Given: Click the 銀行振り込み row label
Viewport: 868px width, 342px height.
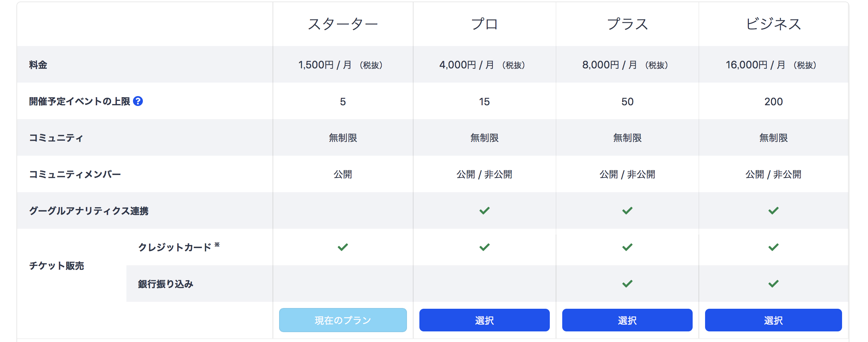Looking at the screenshot, I should 165,284.
